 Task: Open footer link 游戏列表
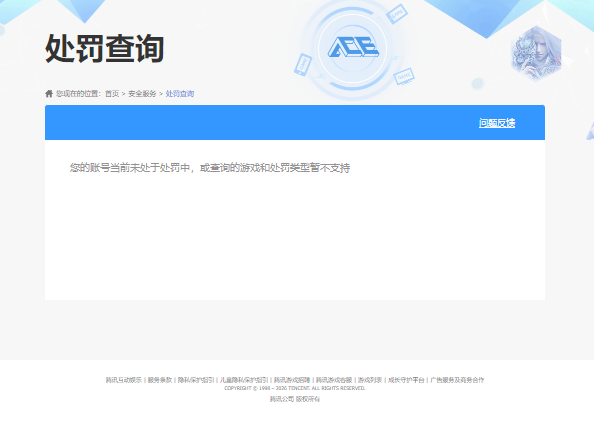coord(370,380)
